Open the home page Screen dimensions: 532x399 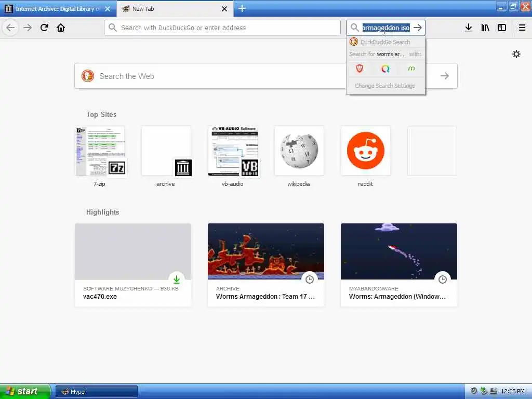[61, 28]
